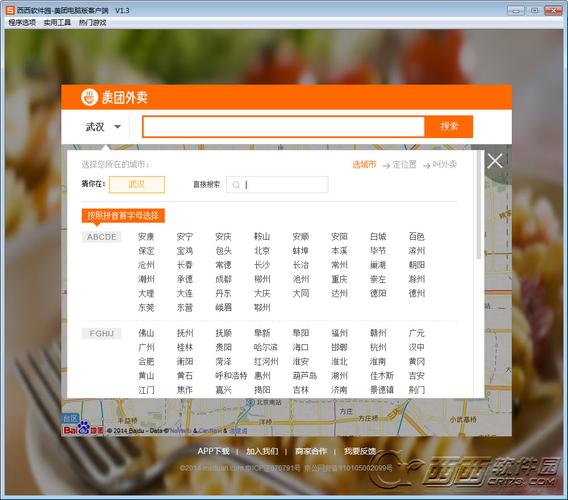Click the 美团外卖 logo icon
Screen dimensions: 568x500
89,97
